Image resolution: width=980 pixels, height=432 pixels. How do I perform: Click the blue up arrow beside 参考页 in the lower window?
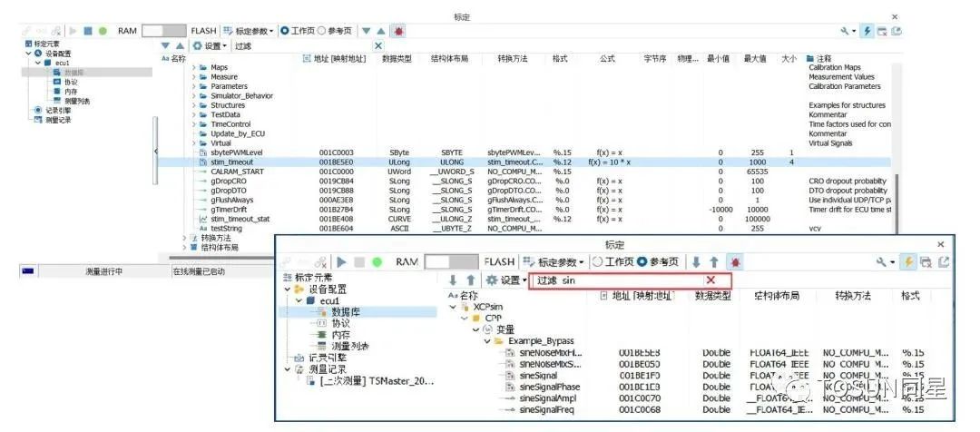[x=713, y=261]
